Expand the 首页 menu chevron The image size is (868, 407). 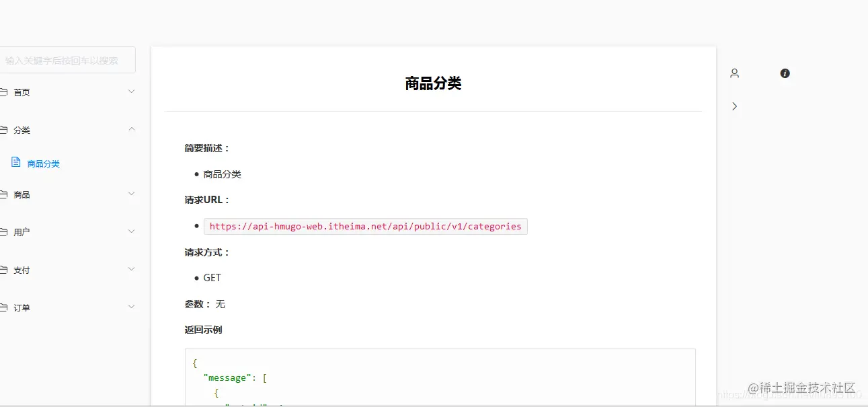pyautogui.click(x=131, y=91)
